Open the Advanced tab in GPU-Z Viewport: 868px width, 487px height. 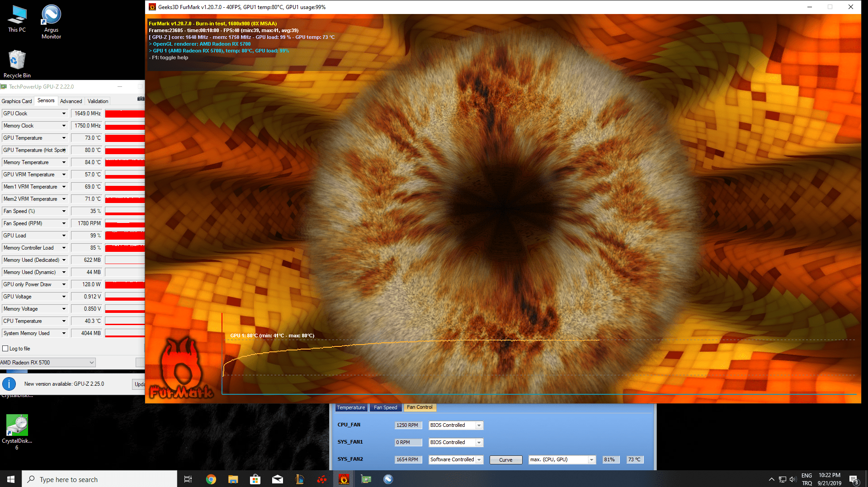click(71, 101)
